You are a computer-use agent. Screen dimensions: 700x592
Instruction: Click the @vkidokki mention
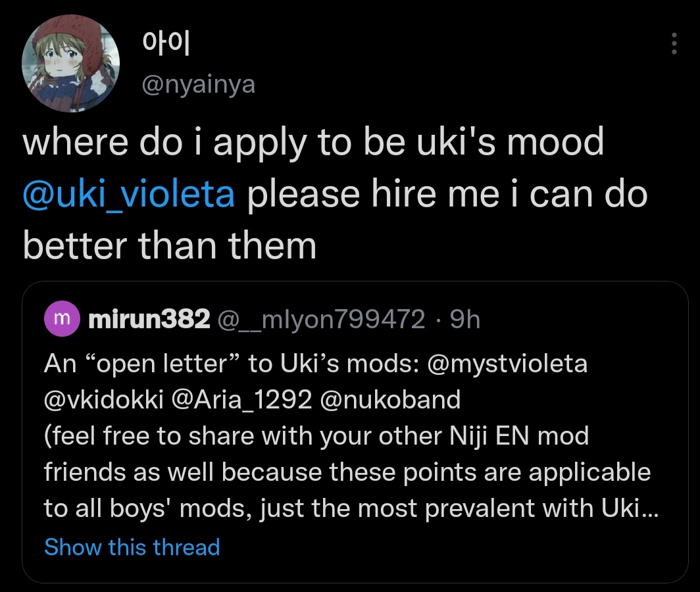pyautogui.click(x=103, y=399)
